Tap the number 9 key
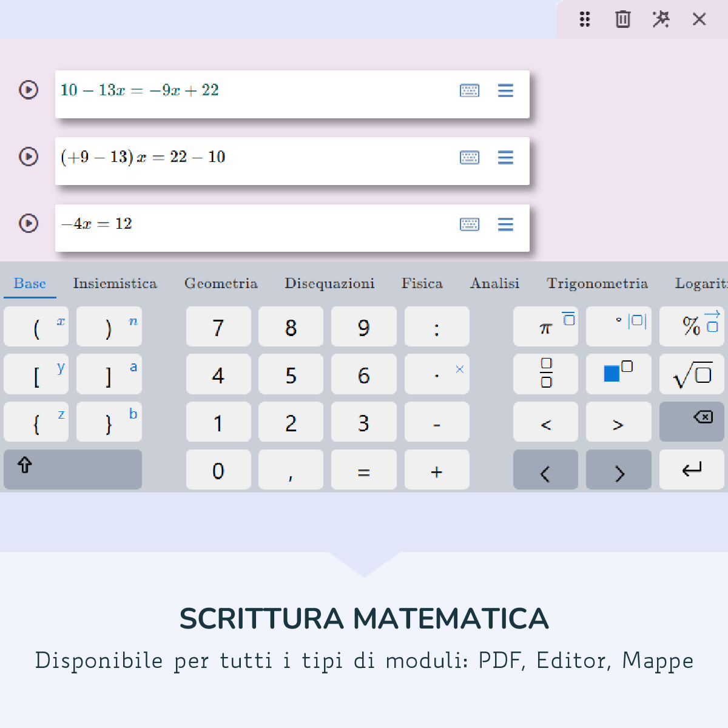This screenshot has height=728, width=728. click(364, 326)
